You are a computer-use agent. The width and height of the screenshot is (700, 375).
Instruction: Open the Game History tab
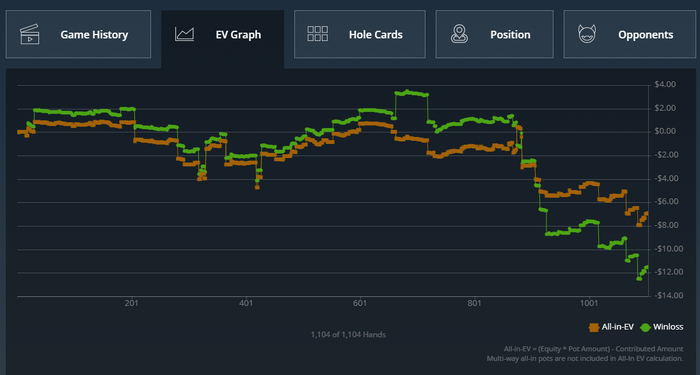point(78,34)
